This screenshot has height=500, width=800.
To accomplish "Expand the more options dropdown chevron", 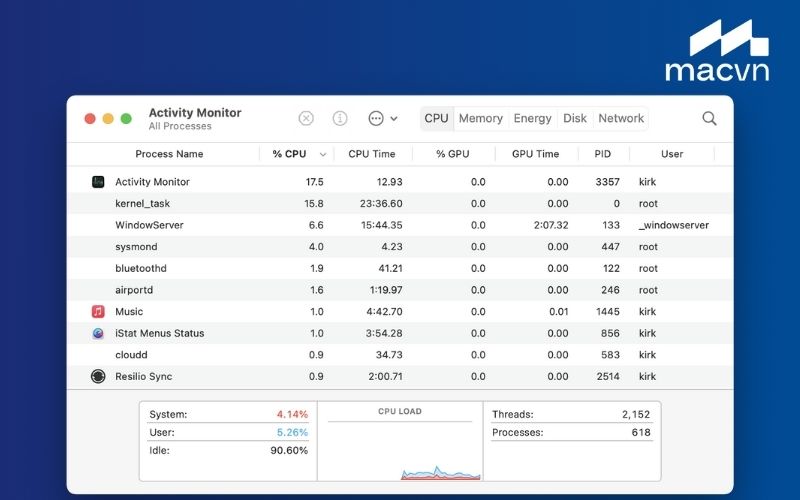I will tap(394, 118).
